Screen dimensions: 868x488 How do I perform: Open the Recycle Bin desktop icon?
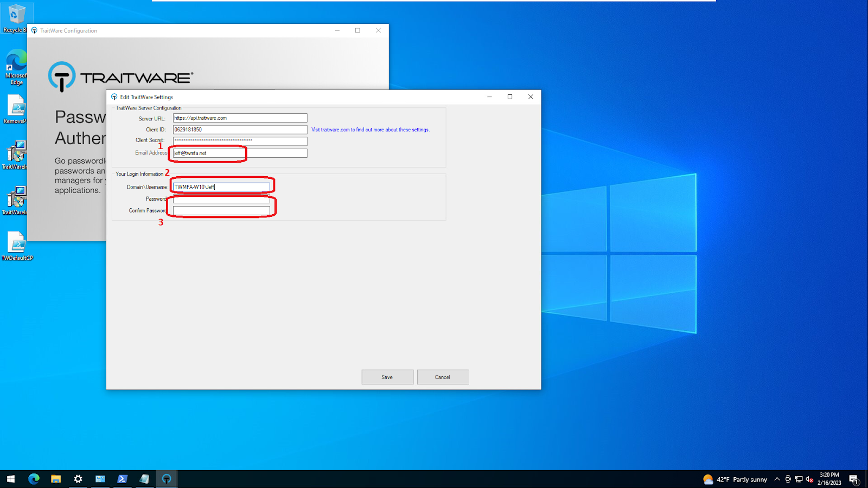(16, 18)
